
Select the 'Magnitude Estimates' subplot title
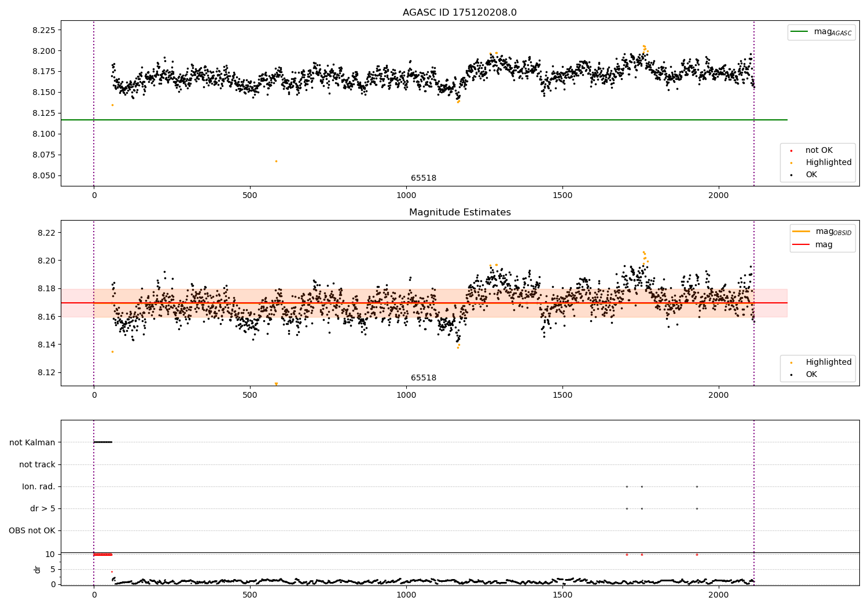pos(459,213)
